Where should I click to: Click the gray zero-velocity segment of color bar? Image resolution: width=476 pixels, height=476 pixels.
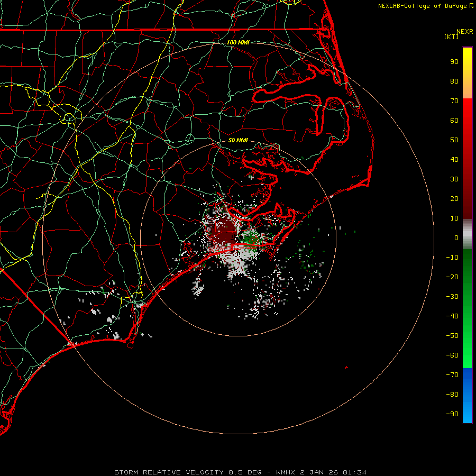pyautogui.click(x=467, y=234)
